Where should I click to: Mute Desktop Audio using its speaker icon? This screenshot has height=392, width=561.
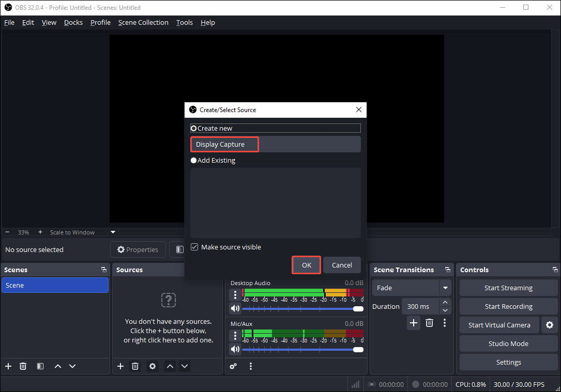click(235, 308)
